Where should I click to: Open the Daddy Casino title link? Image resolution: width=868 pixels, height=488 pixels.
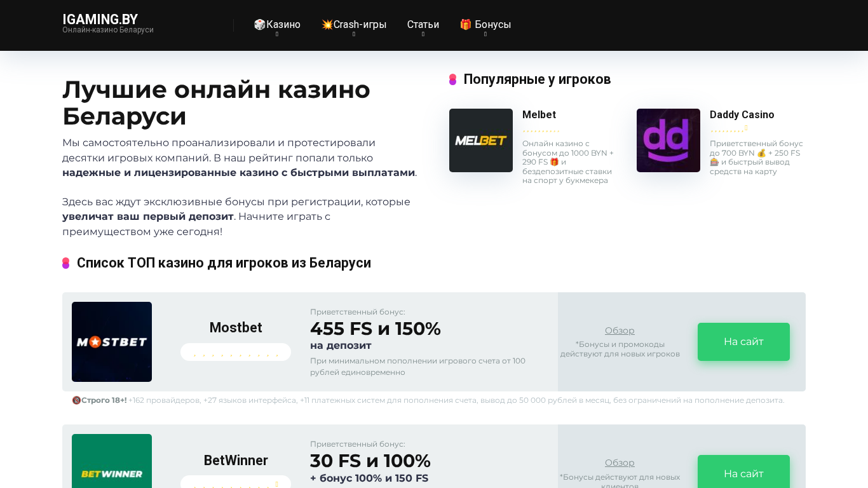pos(742,115)
